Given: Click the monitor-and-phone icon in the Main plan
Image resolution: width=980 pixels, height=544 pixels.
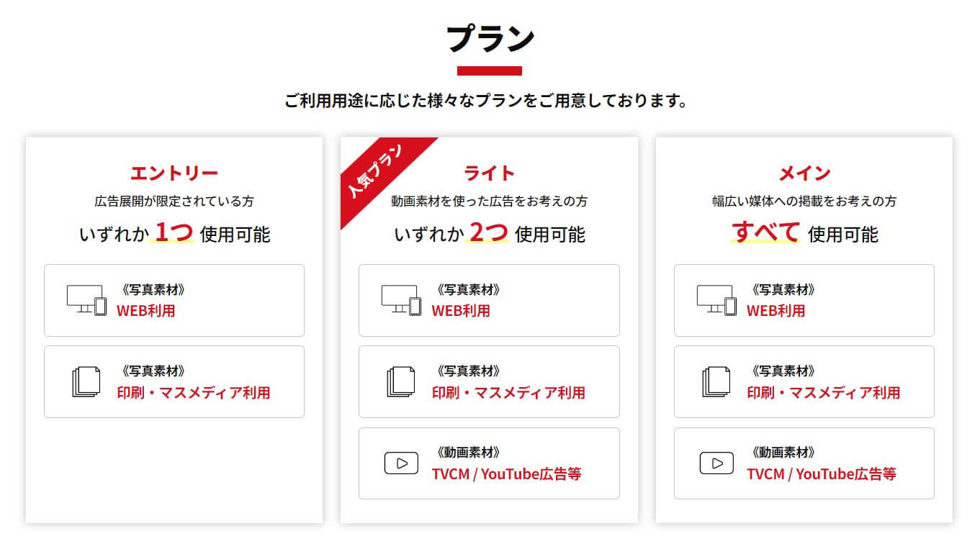Looking at the screenshot, I should point(716,300).
